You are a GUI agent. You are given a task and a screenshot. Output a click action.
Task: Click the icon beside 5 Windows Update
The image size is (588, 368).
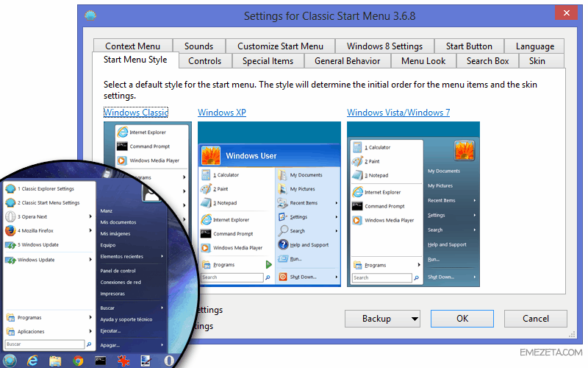10,245
